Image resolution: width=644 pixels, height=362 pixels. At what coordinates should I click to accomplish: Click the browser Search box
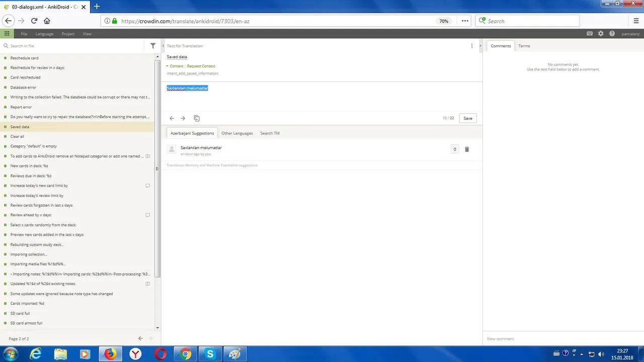pyautogui.click(x=527, y=21)
